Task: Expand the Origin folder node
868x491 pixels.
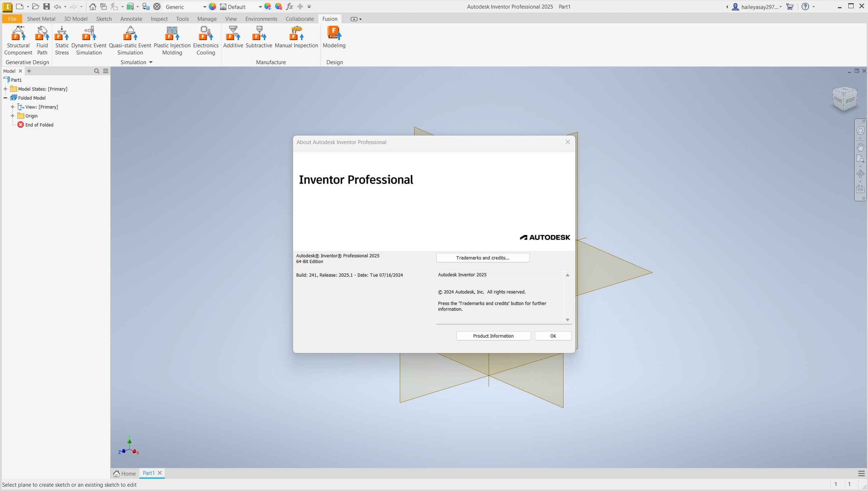Action: pyautogui.click(x=13, y=116)
